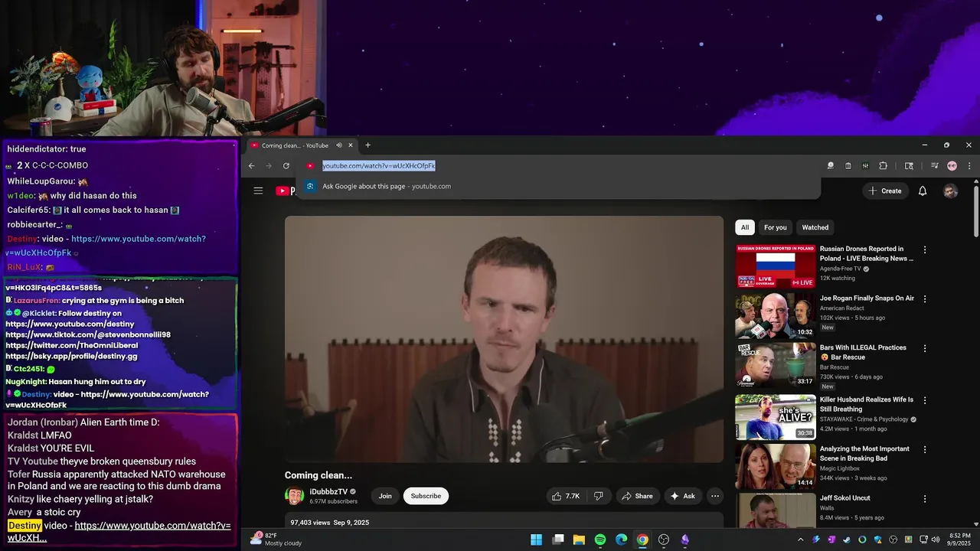Screen dimensions: 980x551
Task: Open Killer Husband Realizes Wife title
Action: point(867,404)
